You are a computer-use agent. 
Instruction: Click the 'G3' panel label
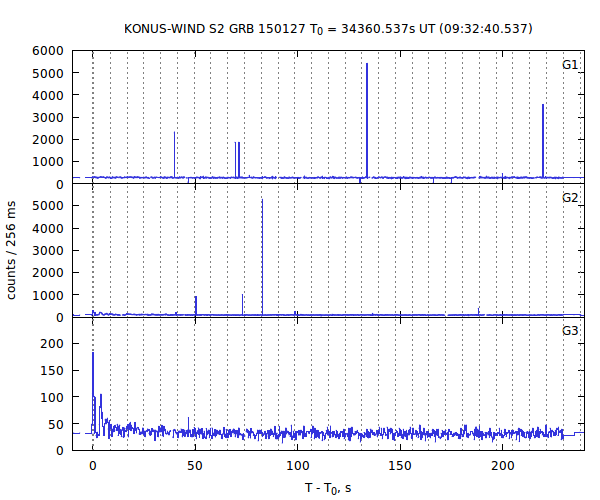(x=570, y=331)
